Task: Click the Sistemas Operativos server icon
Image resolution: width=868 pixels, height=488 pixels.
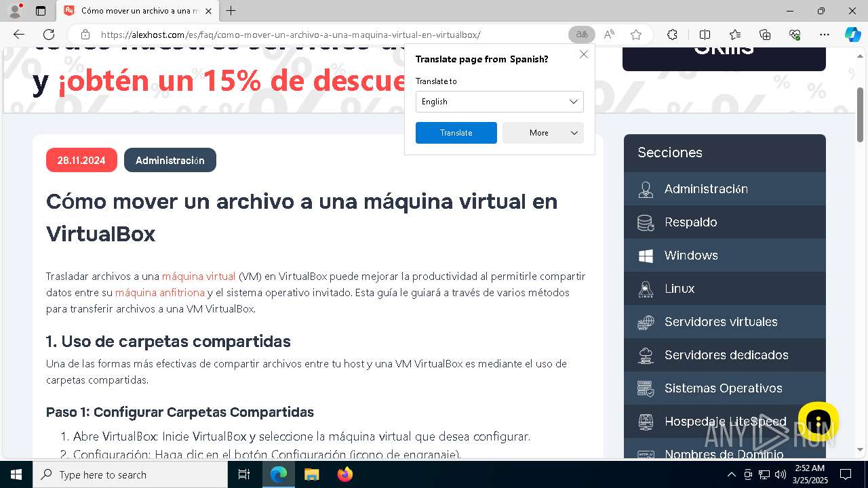Action: (x=646, y=388)
